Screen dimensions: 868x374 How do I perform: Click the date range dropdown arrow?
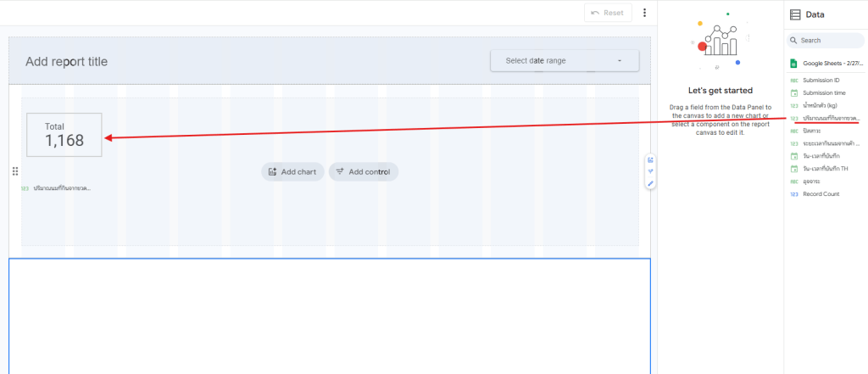620,61
